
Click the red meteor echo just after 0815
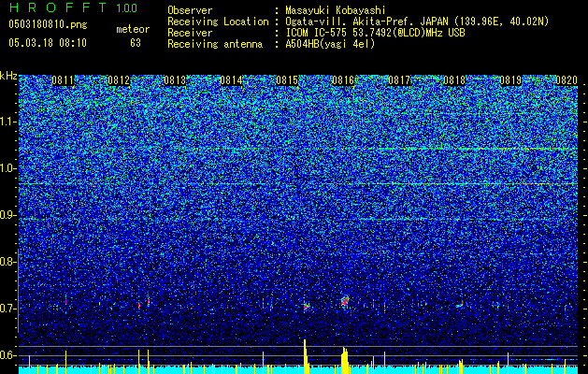click(x=306, y=307)
